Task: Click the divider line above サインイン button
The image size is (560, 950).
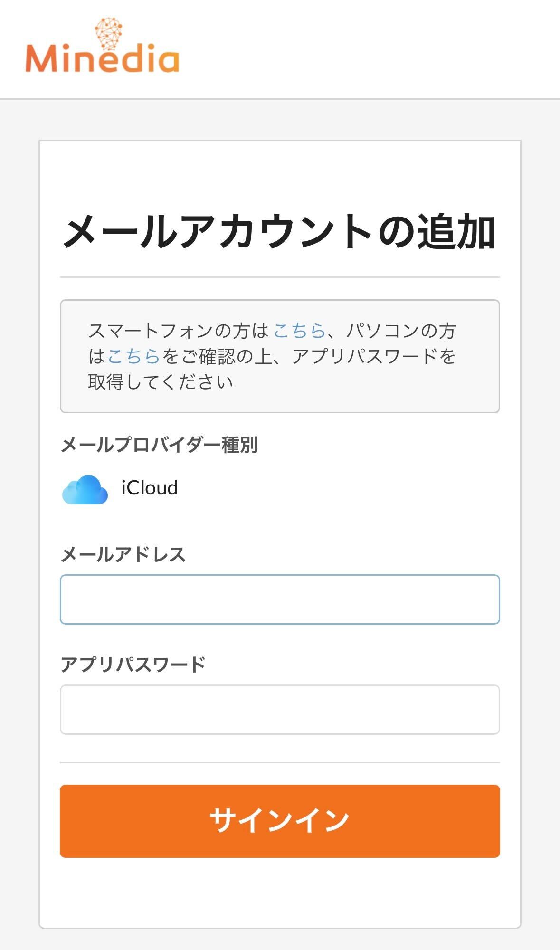Action: click(280, 763)
